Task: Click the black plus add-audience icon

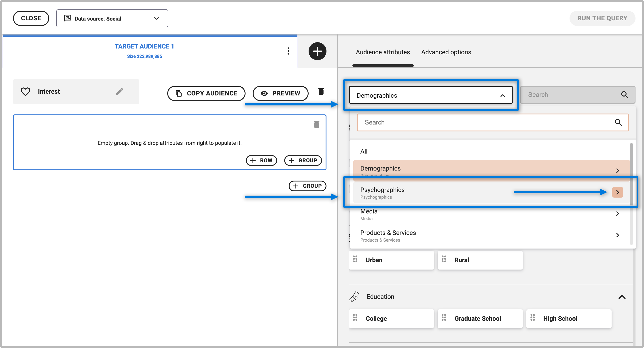Action: pos(317,51)
